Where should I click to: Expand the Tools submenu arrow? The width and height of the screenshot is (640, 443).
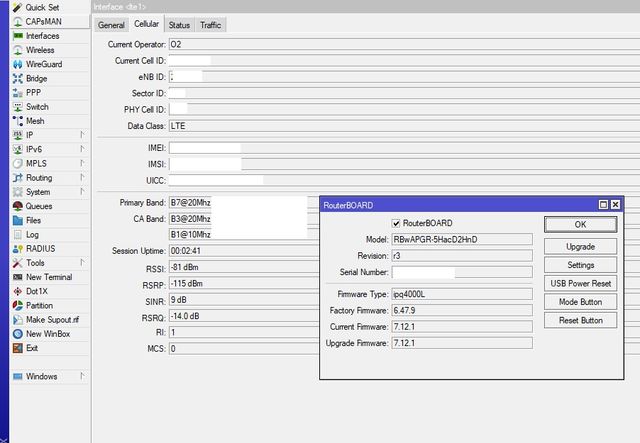(82, 263)
